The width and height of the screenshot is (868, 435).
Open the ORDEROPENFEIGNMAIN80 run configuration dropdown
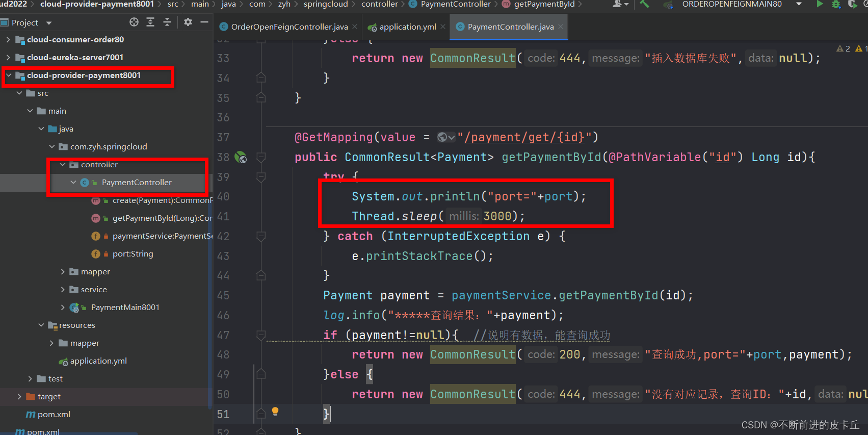pos(799,4)
